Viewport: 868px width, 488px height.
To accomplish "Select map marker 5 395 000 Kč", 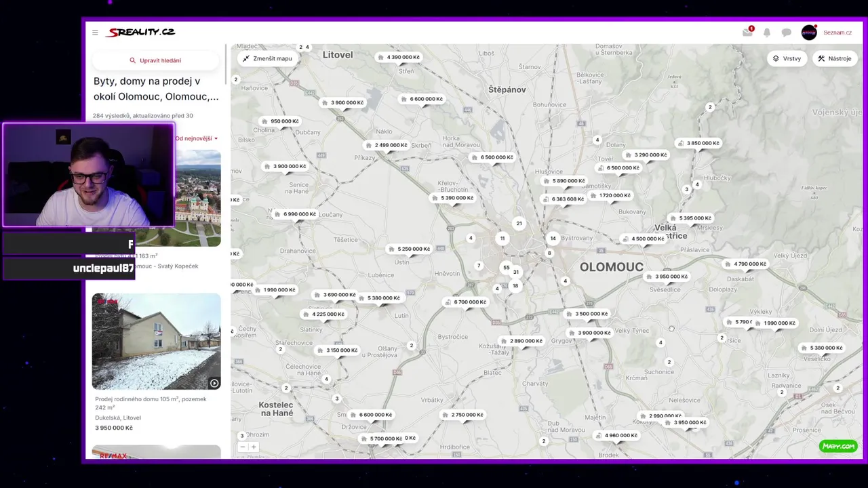I will tap(691, 218).
